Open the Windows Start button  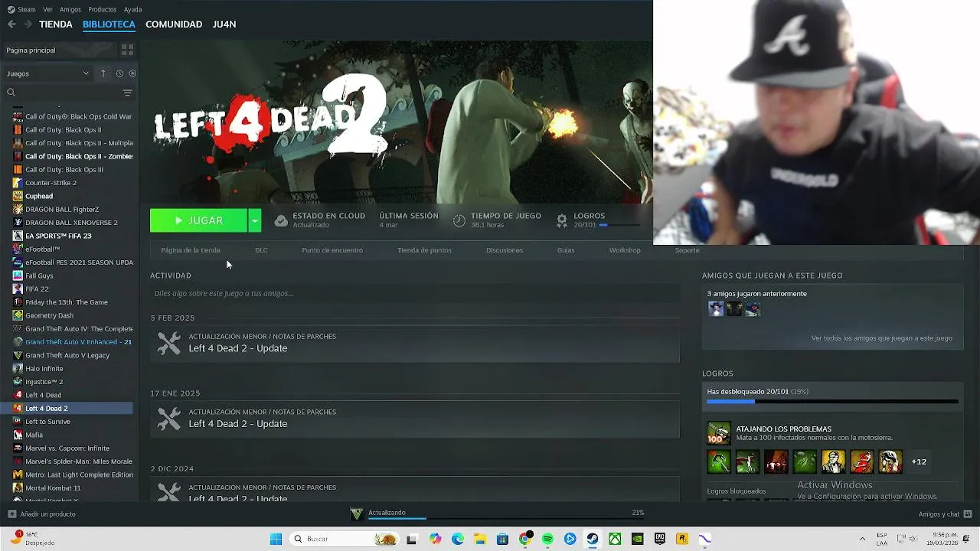pos(276,539)
